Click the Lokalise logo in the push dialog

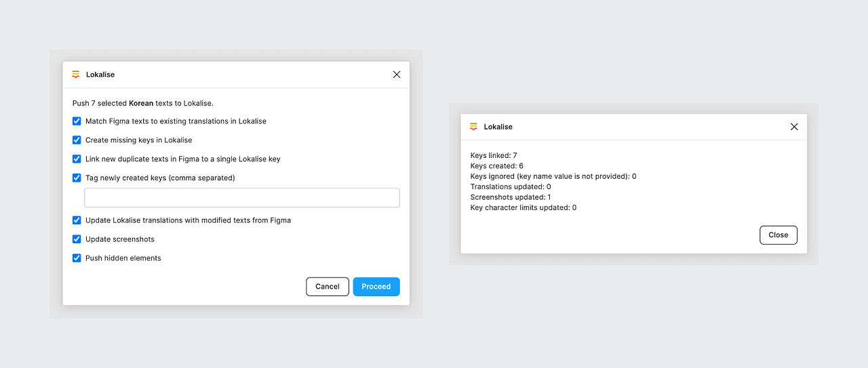tap(76, 75)
